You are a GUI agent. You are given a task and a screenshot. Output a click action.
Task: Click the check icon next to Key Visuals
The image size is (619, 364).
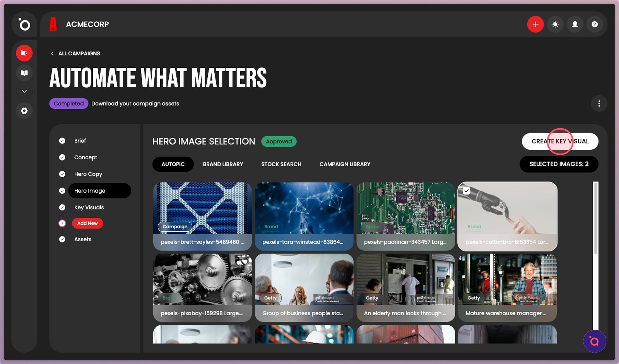tap(62, 207)
